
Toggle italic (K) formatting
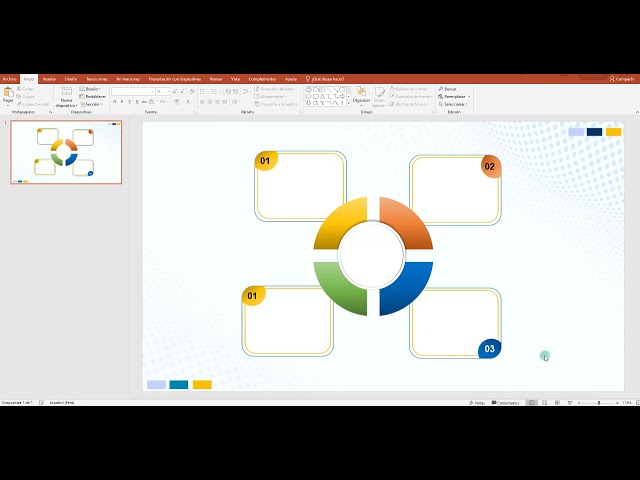coord(122,102)
